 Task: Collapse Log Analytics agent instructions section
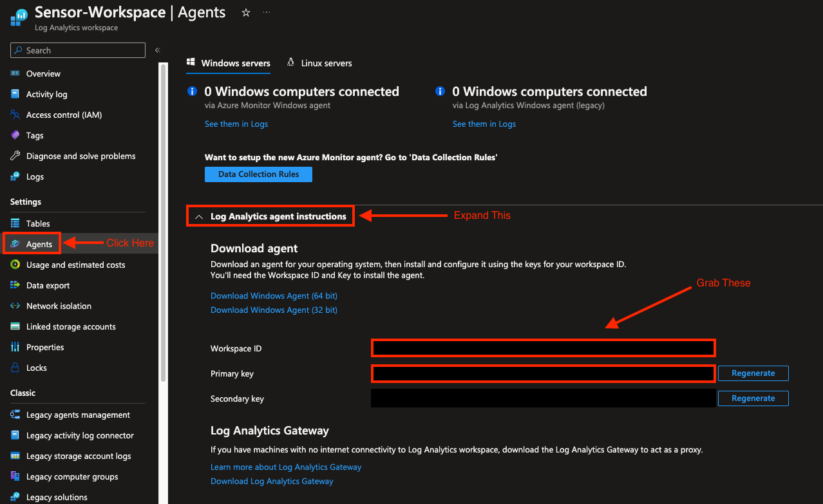(x=270, y=216)
